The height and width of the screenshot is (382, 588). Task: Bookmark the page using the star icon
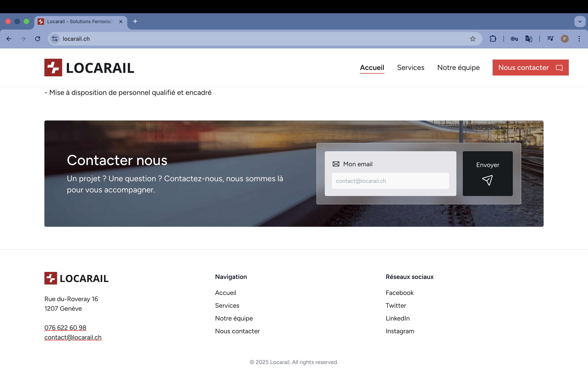point(473,39)
